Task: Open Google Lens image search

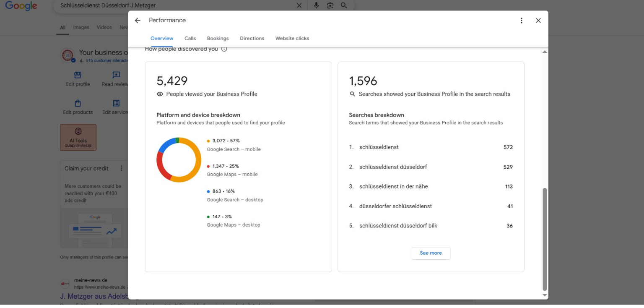Action: point(330,5)
